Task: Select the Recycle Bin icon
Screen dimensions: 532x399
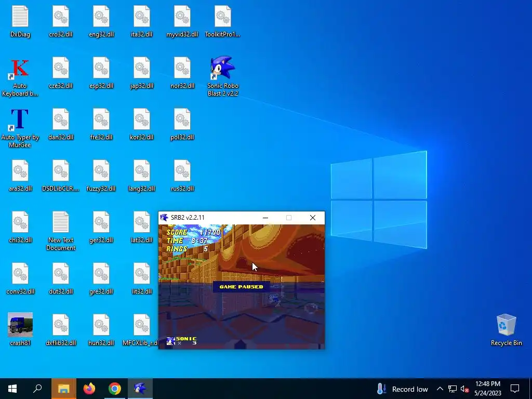Action: pyautogui.click(x=506, y=325)
